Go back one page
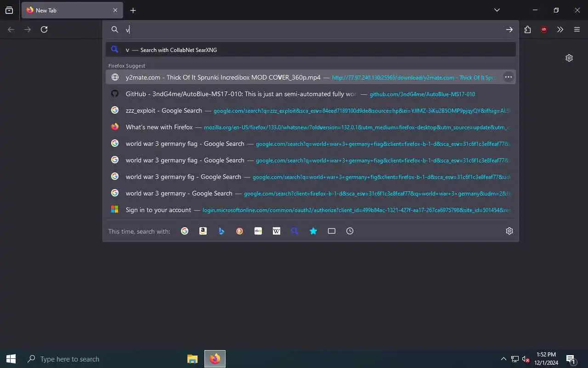Screen dimensions: 588x368 click(11, 29)
